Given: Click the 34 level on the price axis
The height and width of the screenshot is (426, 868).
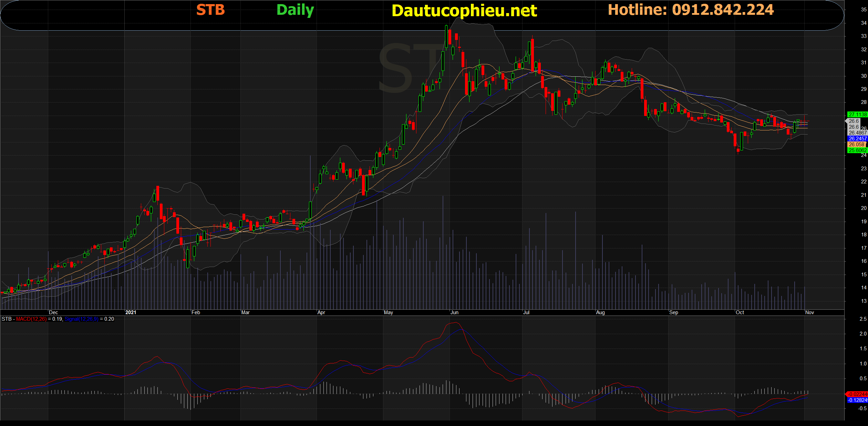Looking at the screenshot, I should 864,23.
